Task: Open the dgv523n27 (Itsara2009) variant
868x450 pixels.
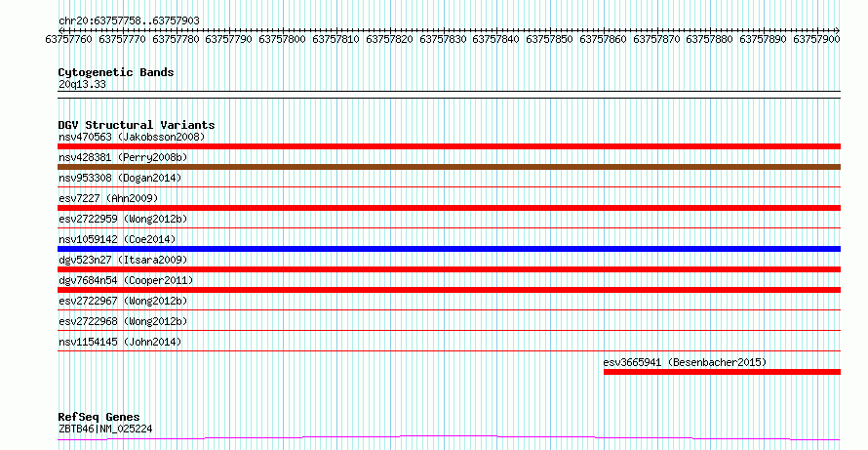Action: 123,260
